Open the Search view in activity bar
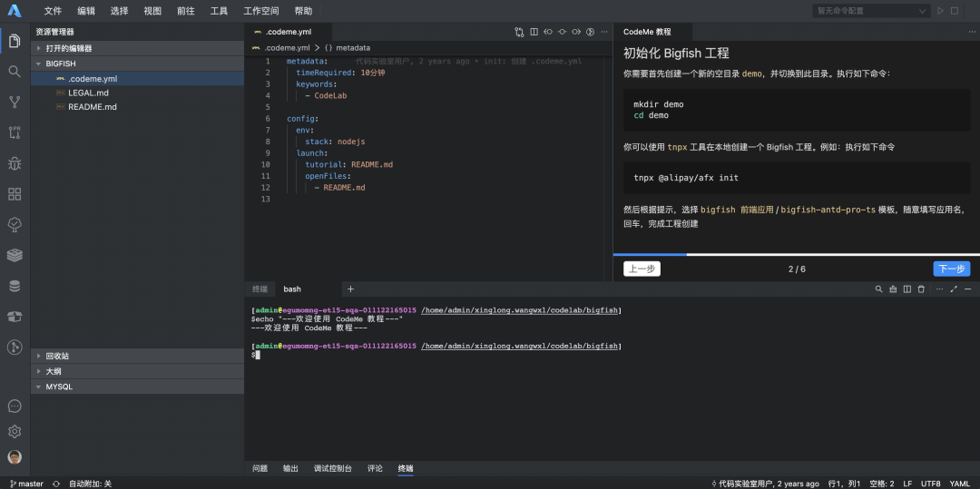 (15, 72)
